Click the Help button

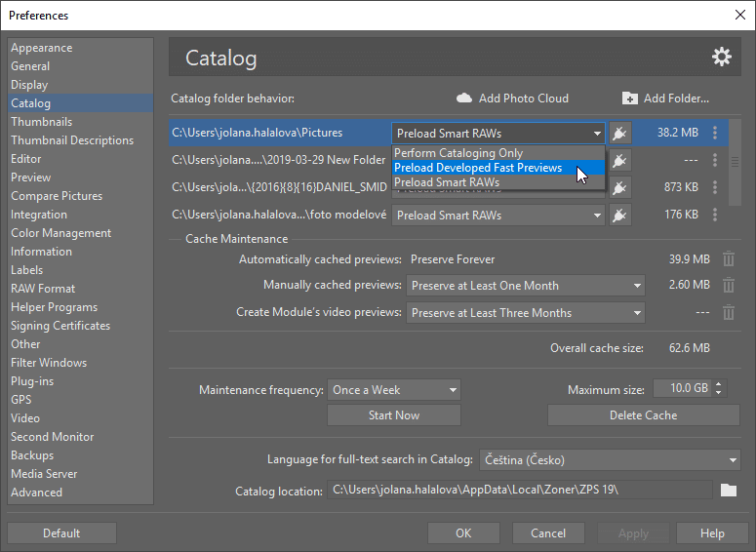tap(712, 533)
